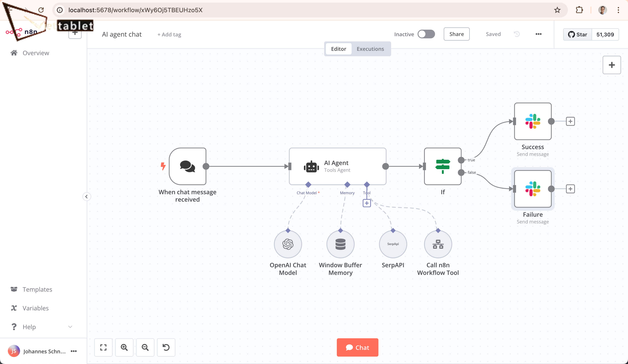
Task: Switch to the Executions tab
Action: point(370,49)
